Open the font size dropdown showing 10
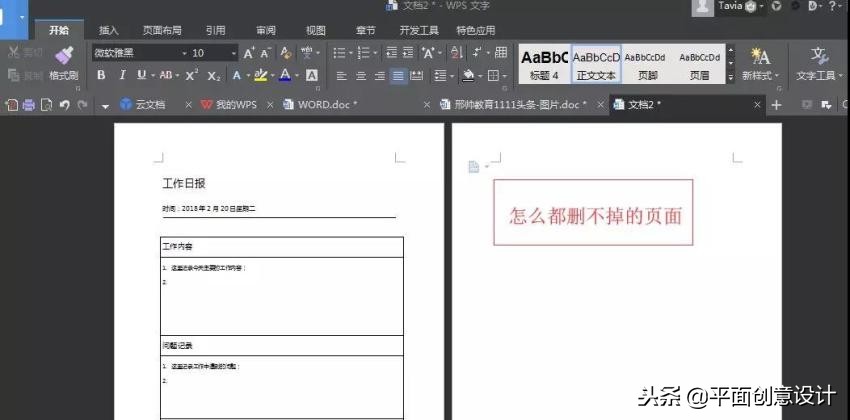This screenshot has height=420, width=850. click(x=234, y=53)
